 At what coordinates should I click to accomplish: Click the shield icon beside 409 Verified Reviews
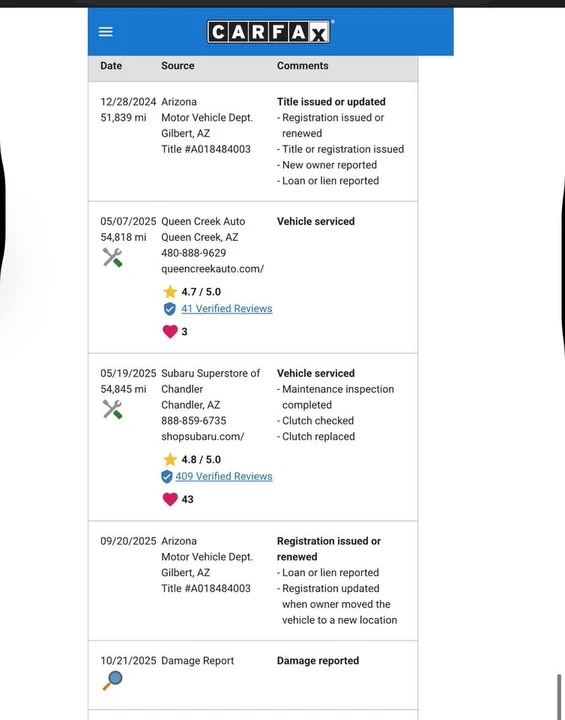(167, 477)
